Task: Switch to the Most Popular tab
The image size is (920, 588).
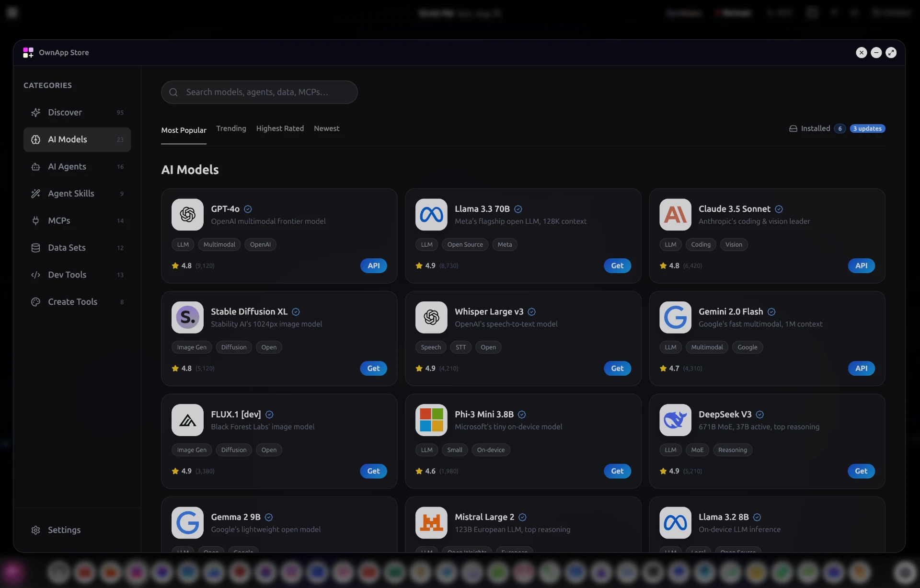Action: click(184, 130)
